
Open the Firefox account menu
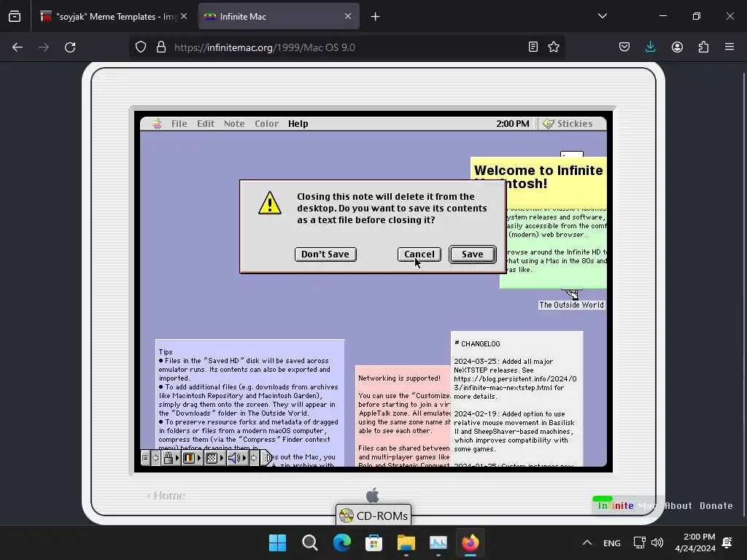[x=677, y=47]
